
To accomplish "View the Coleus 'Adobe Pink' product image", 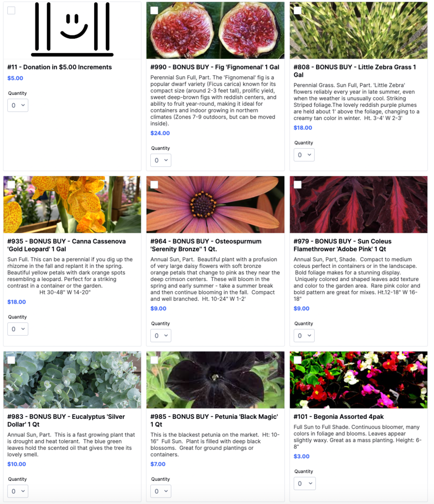I will pyautogui.click(x=359, y=204).
